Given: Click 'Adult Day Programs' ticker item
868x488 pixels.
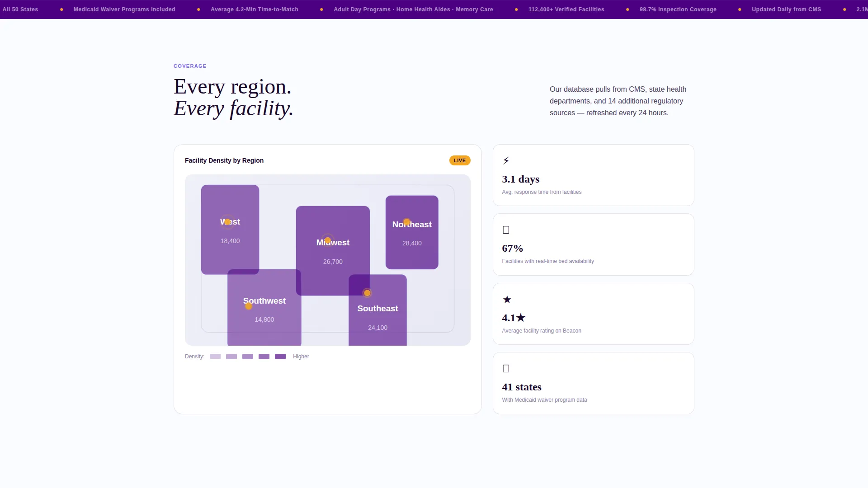Looking at the screenshot, I should point(362,9).
